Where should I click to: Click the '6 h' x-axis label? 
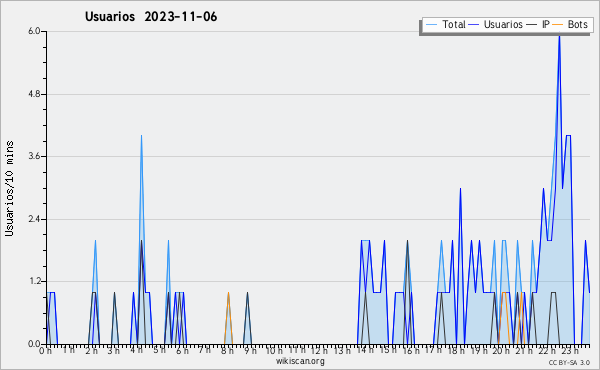(182, 351)
